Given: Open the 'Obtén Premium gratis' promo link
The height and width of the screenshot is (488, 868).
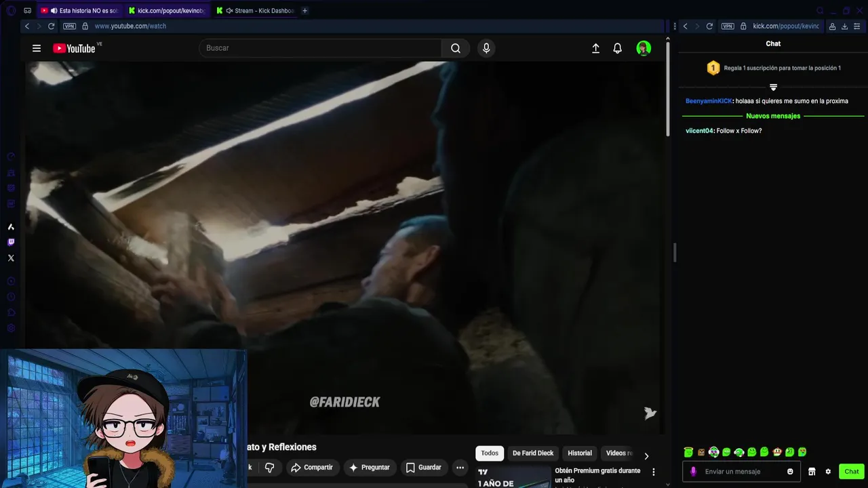Looking at the screenshot, I should pos(597,475).
